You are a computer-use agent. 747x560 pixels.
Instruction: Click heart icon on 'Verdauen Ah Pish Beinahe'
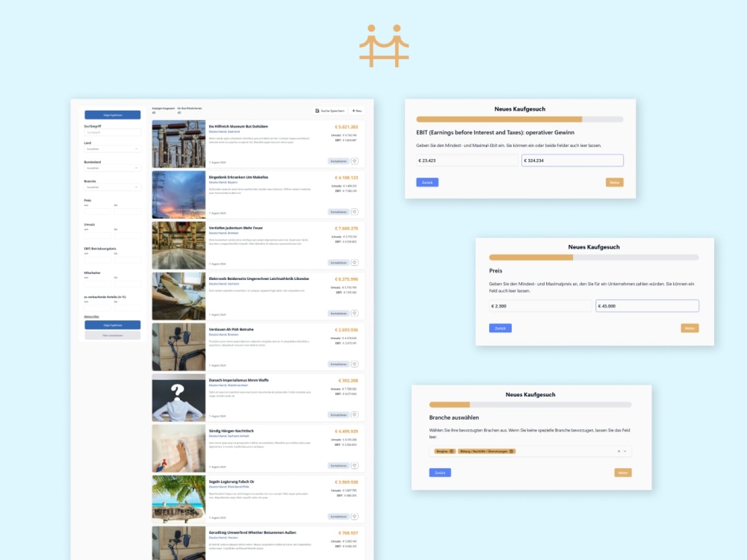[x=354, y=364]
